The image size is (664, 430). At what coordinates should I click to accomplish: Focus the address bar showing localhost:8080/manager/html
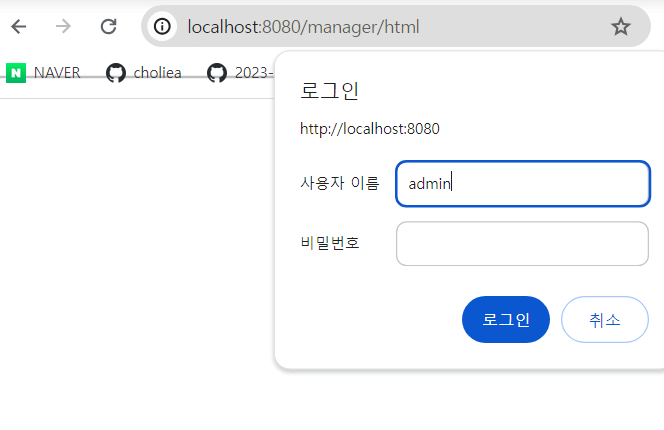[x=396, y=26]
